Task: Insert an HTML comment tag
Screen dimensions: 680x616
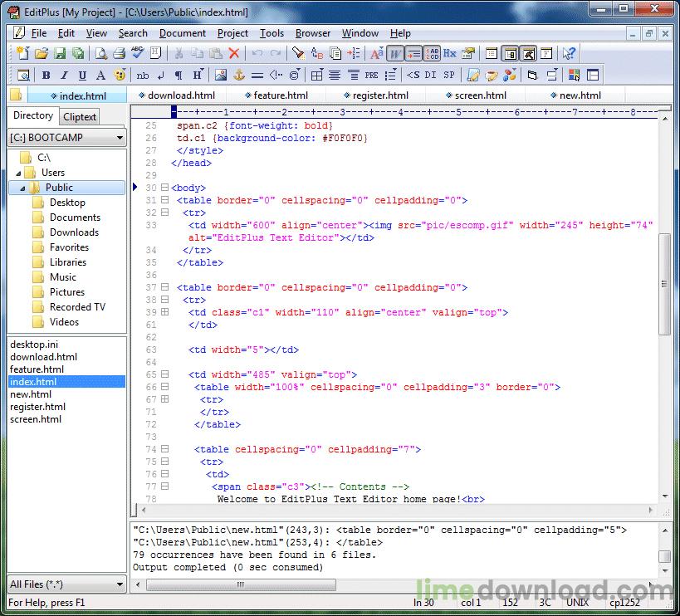Action: (276, 75)
